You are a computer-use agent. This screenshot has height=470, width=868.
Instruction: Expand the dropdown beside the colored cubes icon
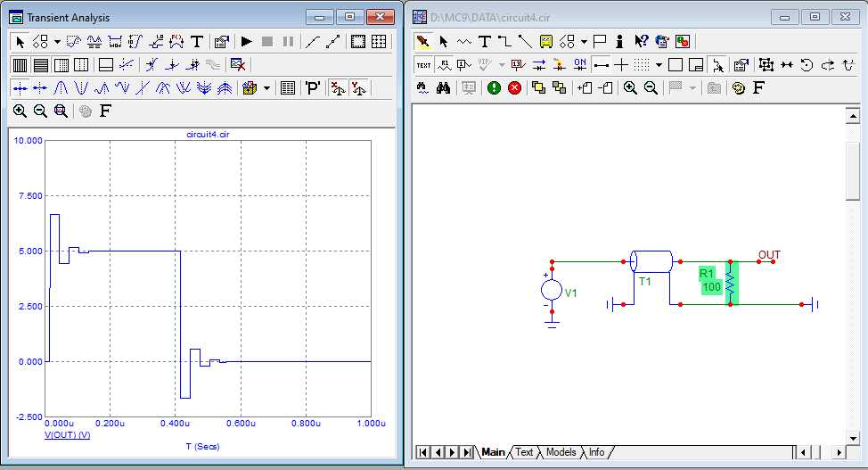[266, 87]
